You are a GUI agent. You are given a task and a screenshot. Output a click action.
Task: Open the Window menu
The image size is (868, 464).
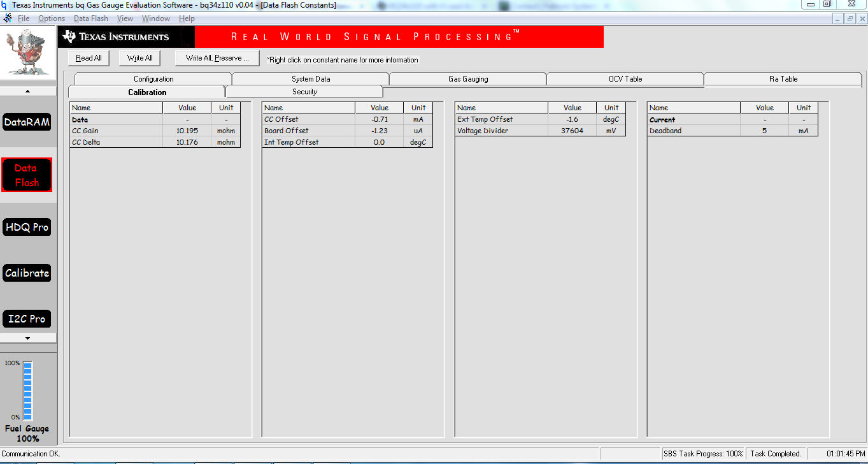click(156, 18)
